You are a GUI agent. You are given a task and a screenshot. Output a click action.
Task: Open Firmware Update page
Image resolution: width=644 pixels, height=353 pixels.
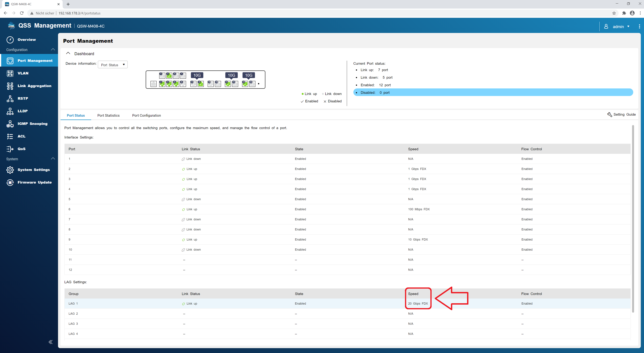pos(34,182)
